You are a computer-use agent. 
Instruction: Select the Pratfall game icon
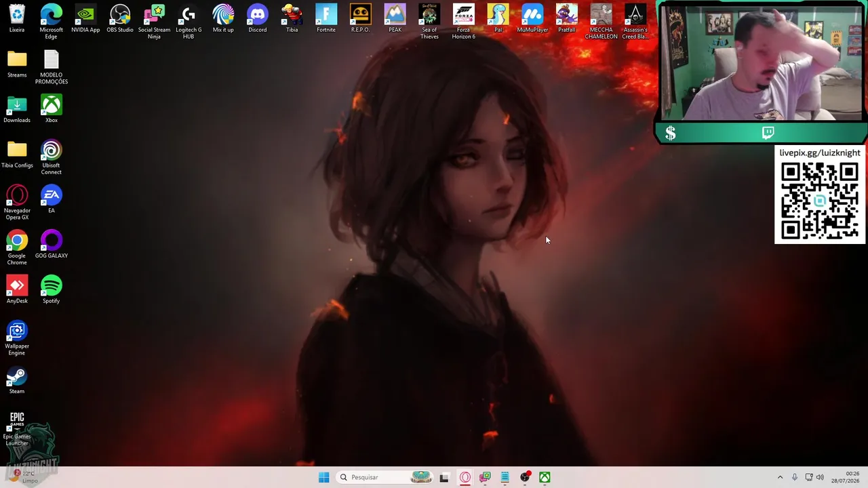click(567, 18)
